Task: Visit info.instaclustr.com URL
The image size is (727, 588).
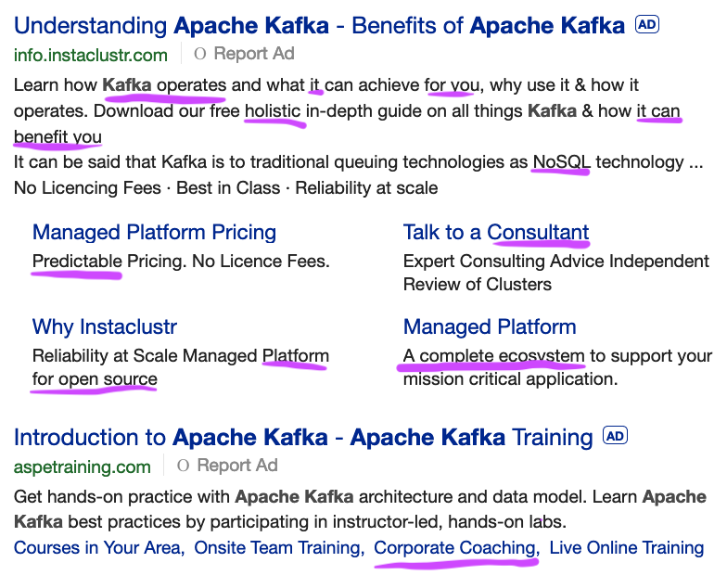Action: [91, 56]
